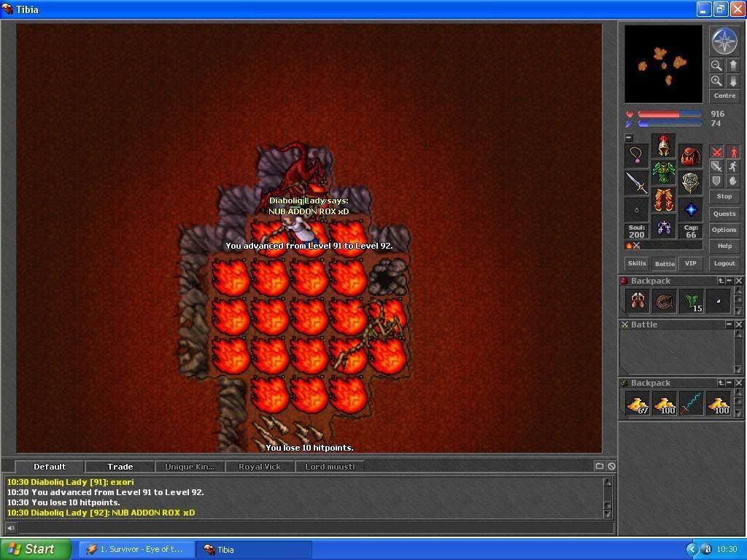
Task: Toggle stand while fighting mode
Action: click(x=733, y=152)
